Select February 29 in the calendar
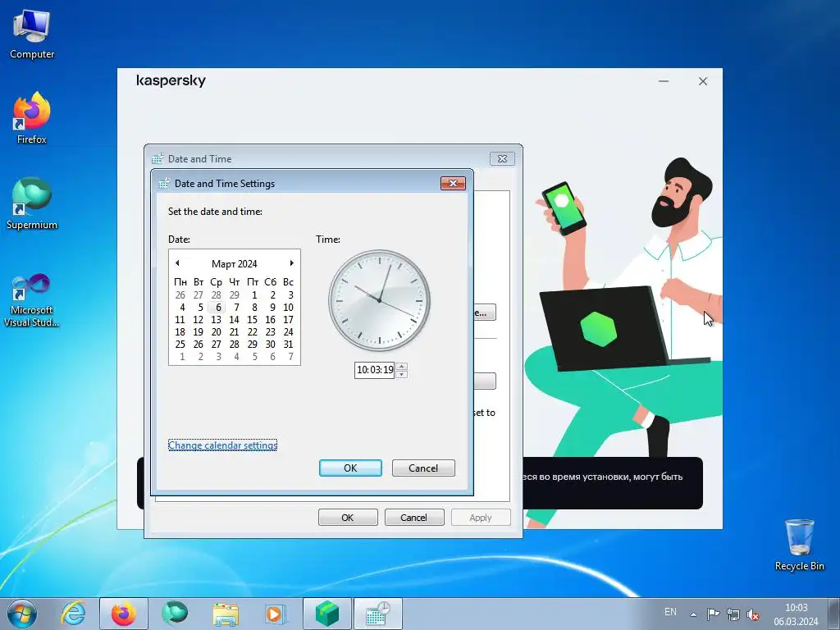The height and width of the screenshot is (630, 840). click(x=234, y=294)
